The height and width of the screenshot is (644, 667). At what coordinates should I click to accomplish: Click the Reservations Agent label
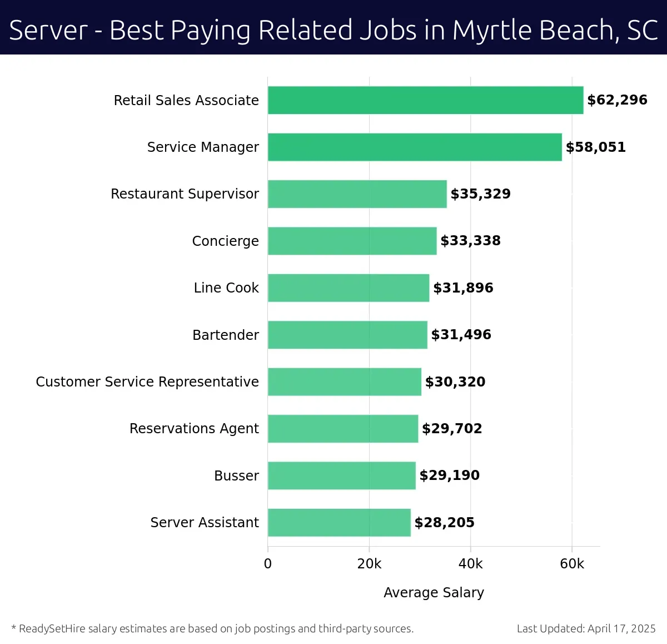coord(194,429)
